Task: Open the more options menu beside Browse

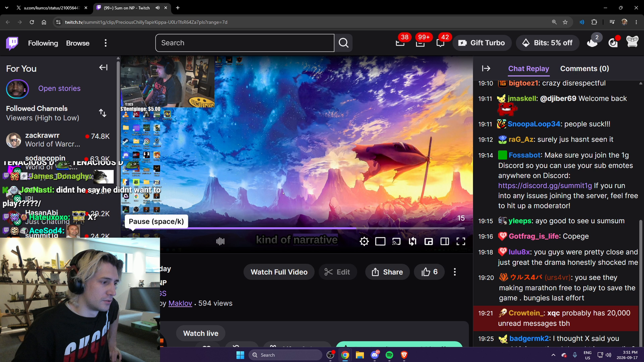Action: click(x=105, y=43)
